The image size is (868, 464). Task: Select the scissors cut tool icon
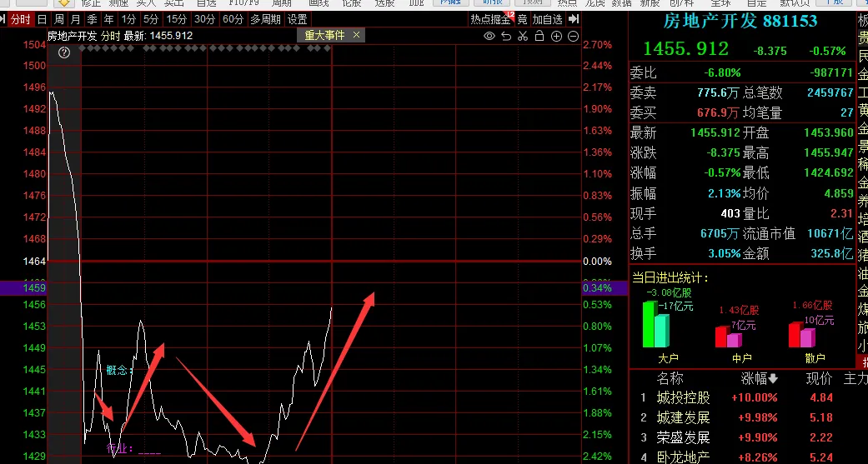tap(523, 37)
